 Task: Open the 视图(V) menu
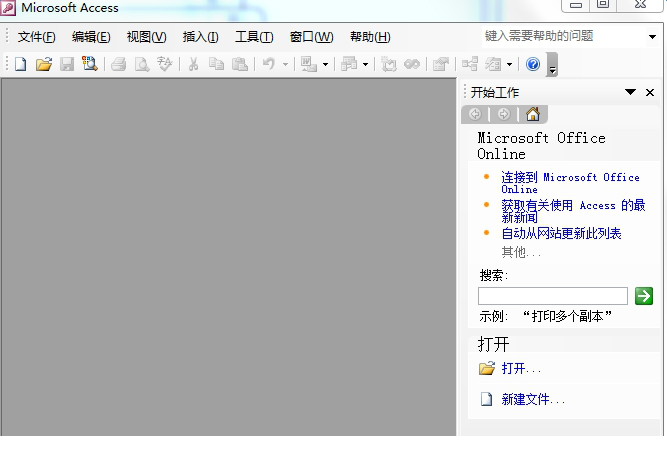147,37
